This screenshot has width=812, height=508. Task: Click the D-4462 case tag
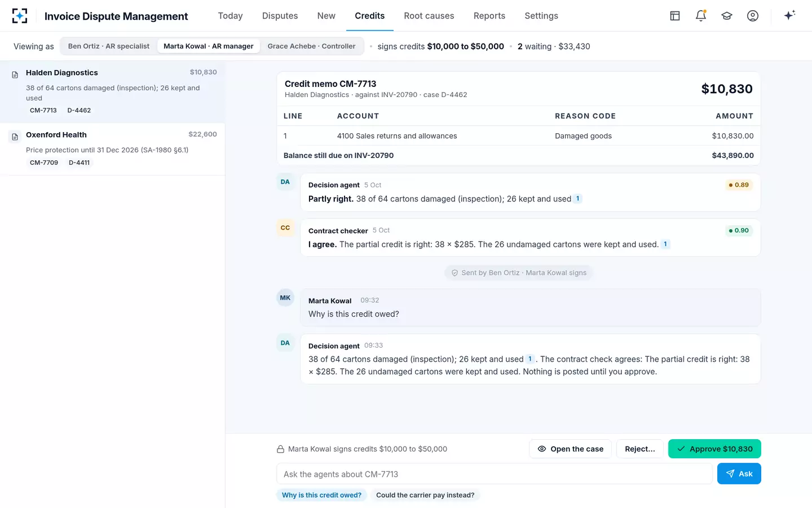coord(79,110)
